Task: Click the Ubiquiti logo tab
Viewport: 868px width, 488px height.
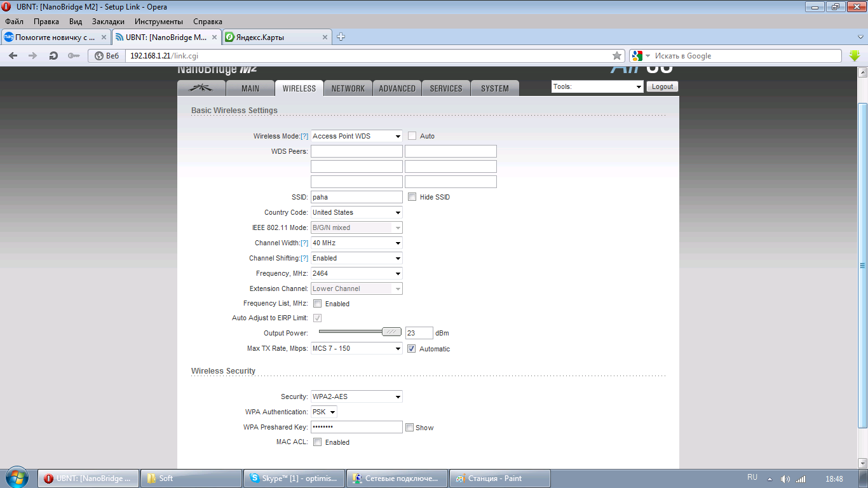Action: click(201, 88)
